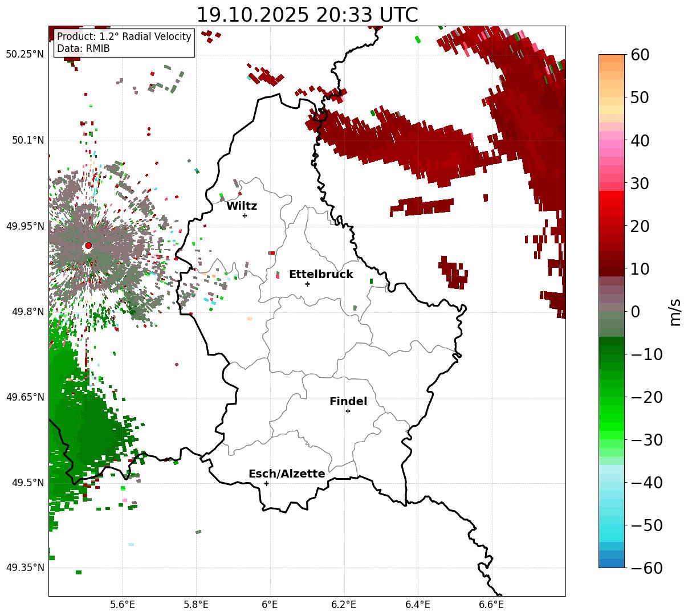Viewport: 688px width, 616px height.
Task: Click the Findel city label
Action: pos(348,401)
